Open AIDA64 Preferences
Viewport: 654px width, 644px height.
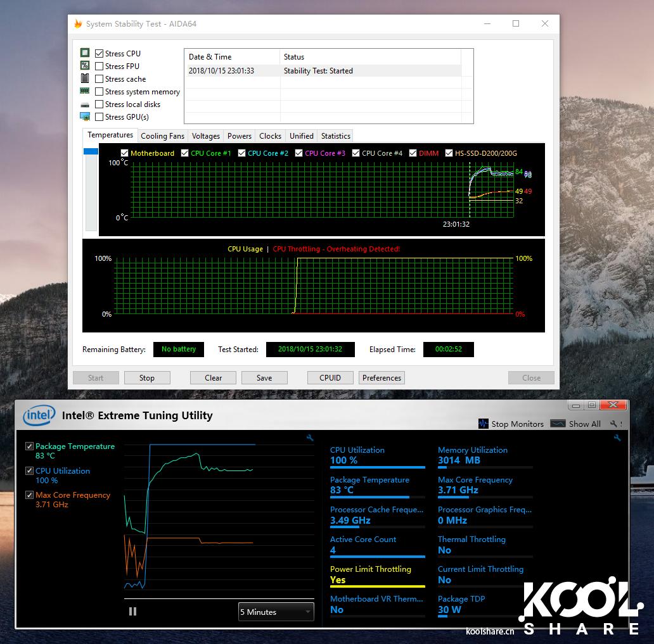[381, 377]
